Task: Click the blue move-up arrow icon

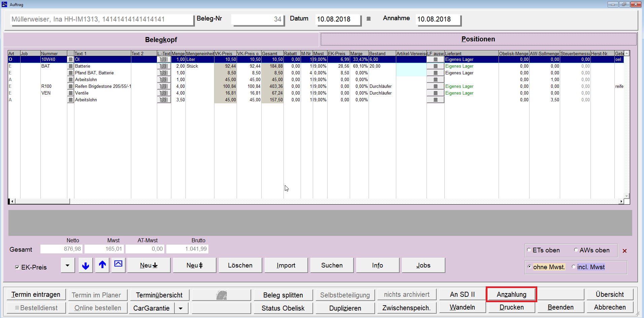Action: point(102,266)
